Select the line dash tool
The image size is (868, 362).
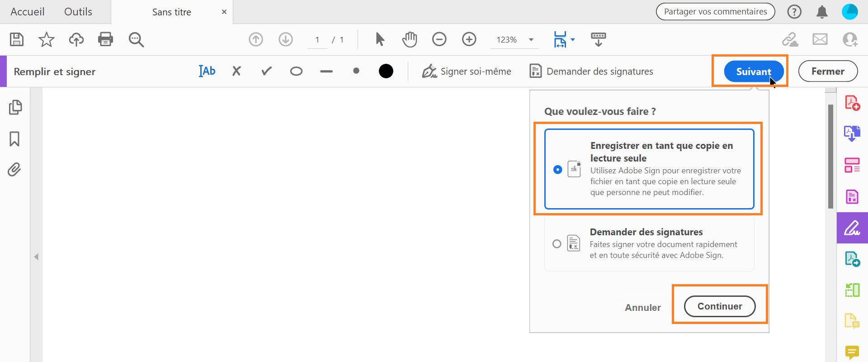(x=326, y=71)
